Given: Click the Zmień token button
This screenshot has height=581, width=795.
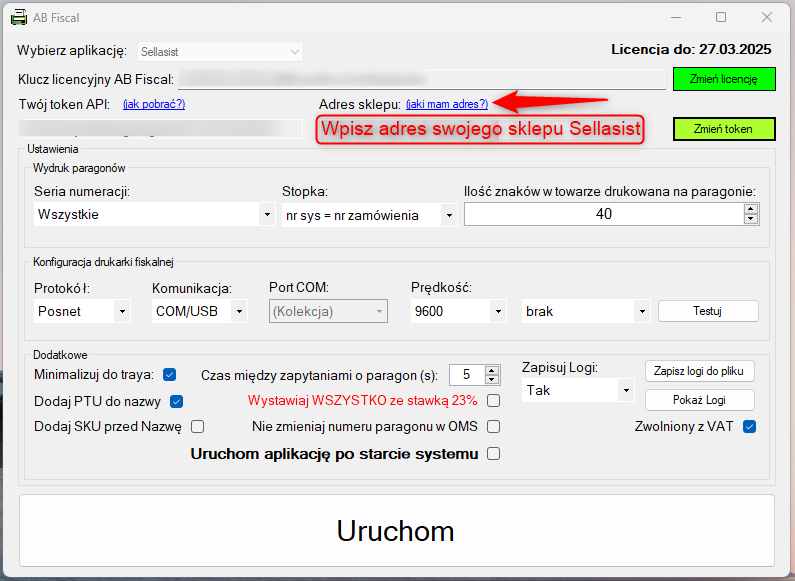Looking at the screenshot, I should coord(723,129).
